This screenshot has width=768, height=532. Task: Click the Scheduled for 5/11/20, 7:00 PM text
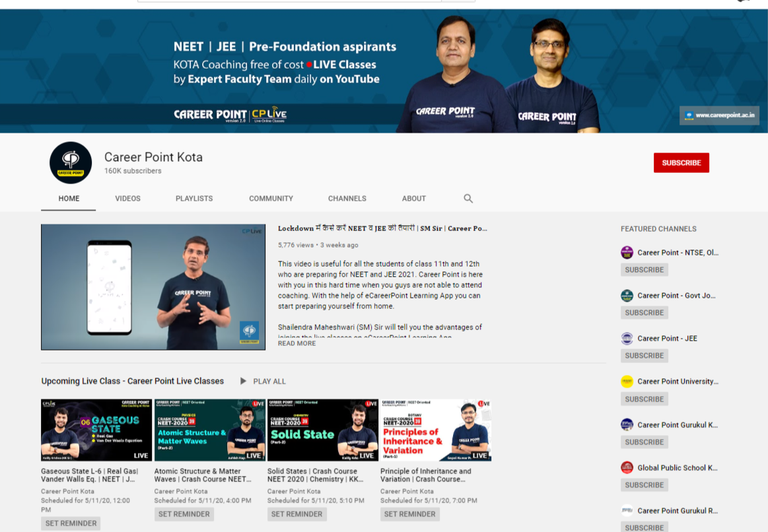point(429,500)
